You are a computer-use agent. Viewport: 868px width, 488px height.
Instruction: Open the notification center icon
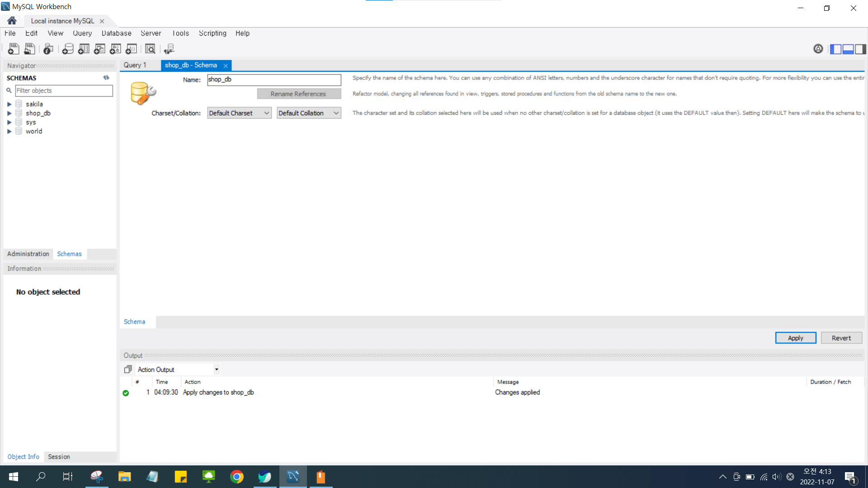(x=850, y=477)
